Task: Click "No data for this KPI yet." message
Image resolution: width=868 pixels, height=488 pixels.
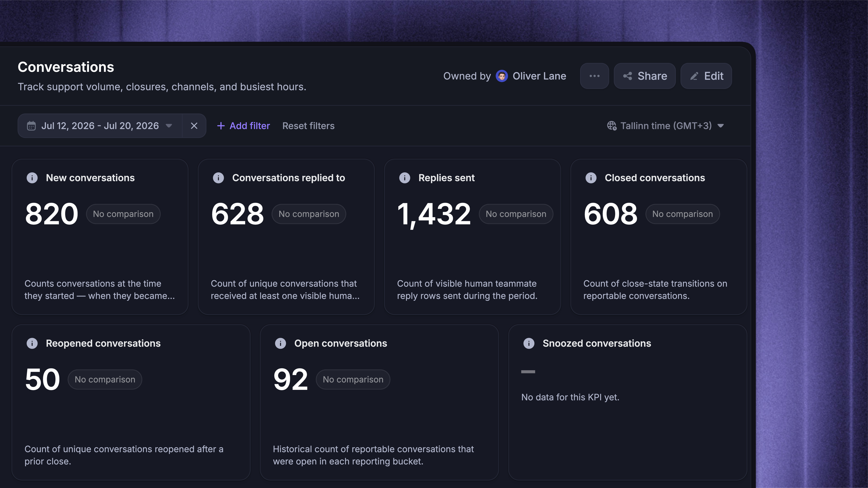Action: 570,397
